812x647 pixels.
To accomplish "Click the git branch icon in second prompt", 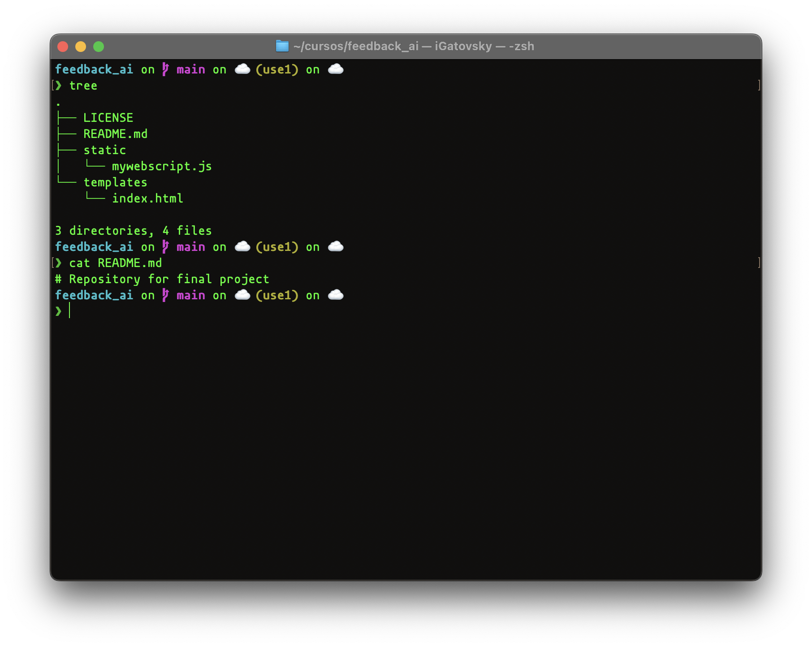I will pos(165,247).
